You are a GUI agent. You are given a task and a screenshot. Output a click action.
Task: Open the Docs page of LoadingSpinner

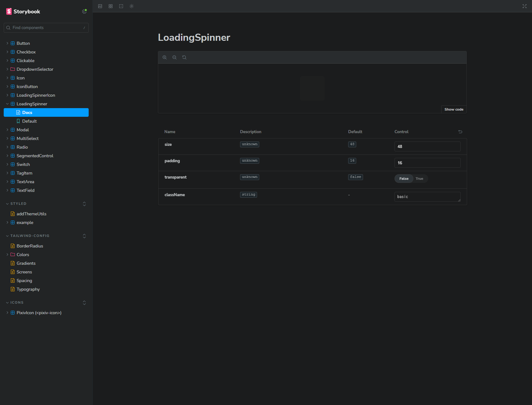pyautogui.click(x=46, y=112)
